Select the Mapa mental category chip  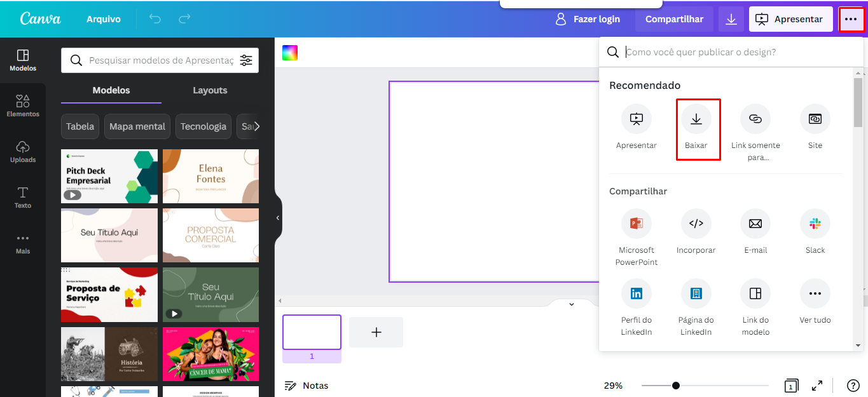(x=137, y=126)
